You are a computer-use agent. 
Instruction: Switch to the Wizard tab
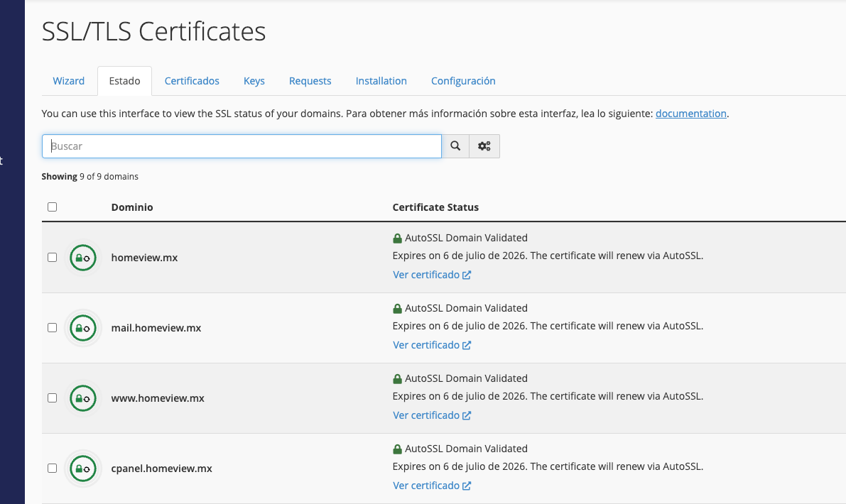point(69,81)
